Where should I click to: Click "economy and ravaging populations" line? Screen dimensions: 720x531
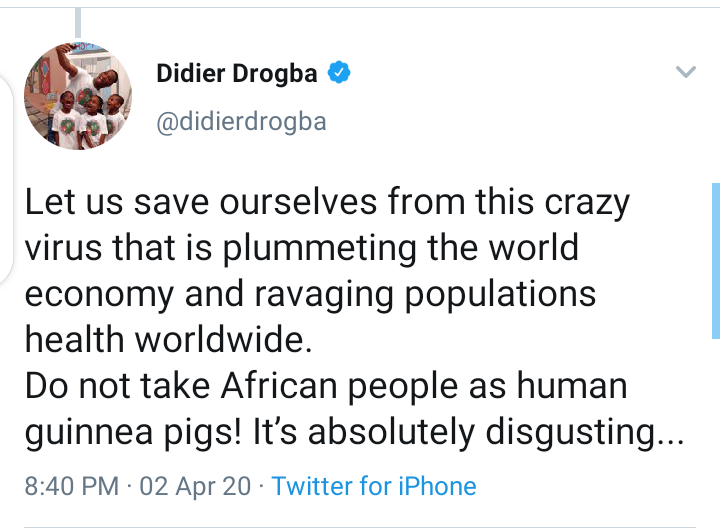(x=310, y=294)
